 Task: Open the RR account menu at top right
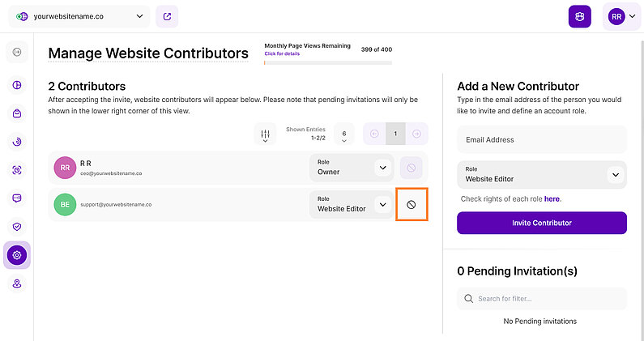point(622,16)
